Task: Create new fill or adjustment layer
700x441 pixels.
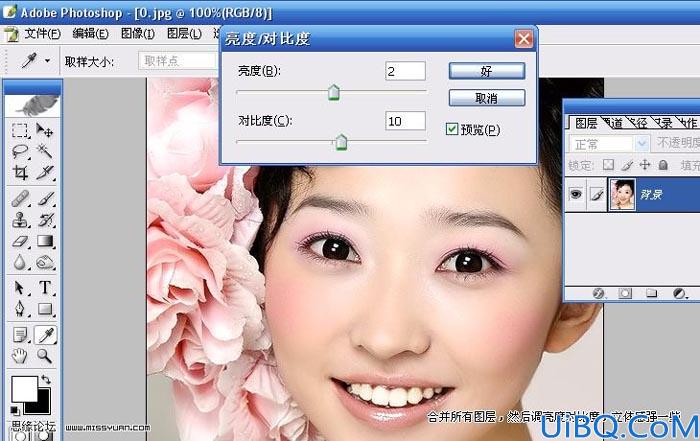Action: click(x=679, y=293)
